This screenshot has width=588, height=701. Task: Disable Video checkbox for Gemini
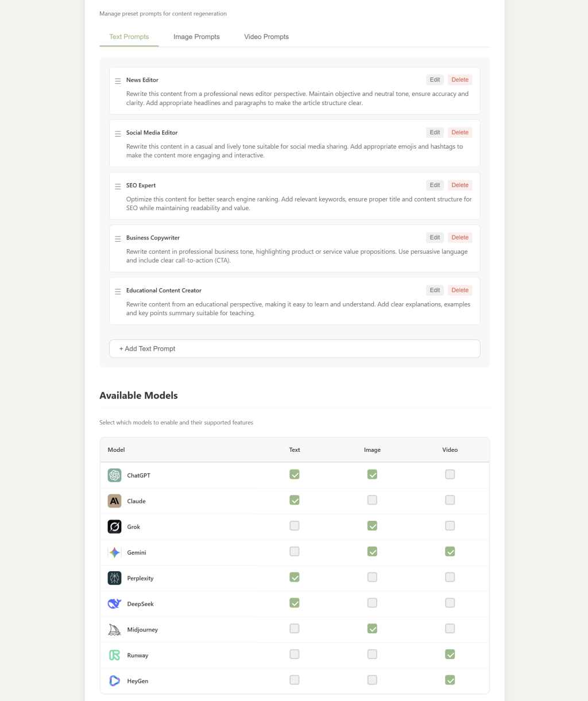pos(450,552)
